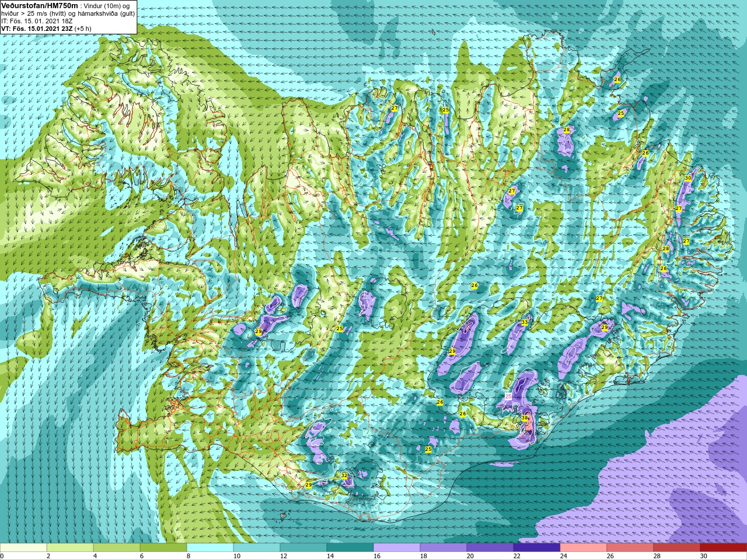Pick the 18–20 medium purple legend swatch

(444, 548)
